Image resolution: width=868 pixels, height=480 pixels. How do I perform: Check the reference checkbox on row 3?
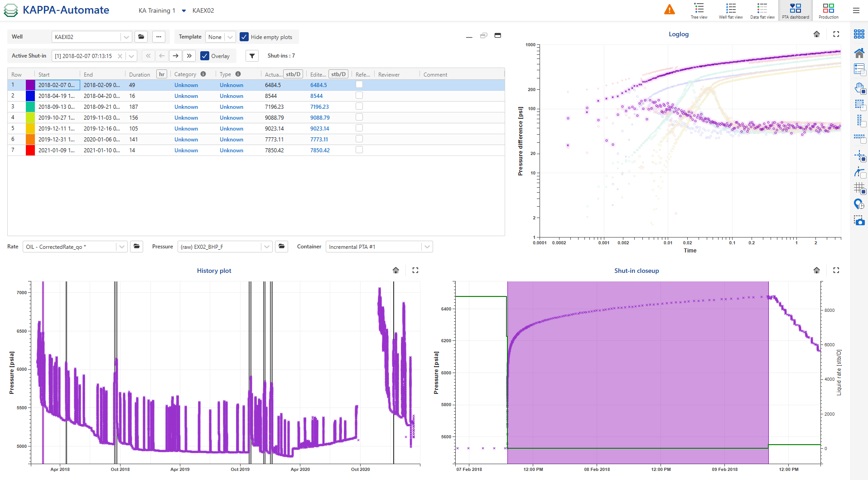(x=359, y=106)
